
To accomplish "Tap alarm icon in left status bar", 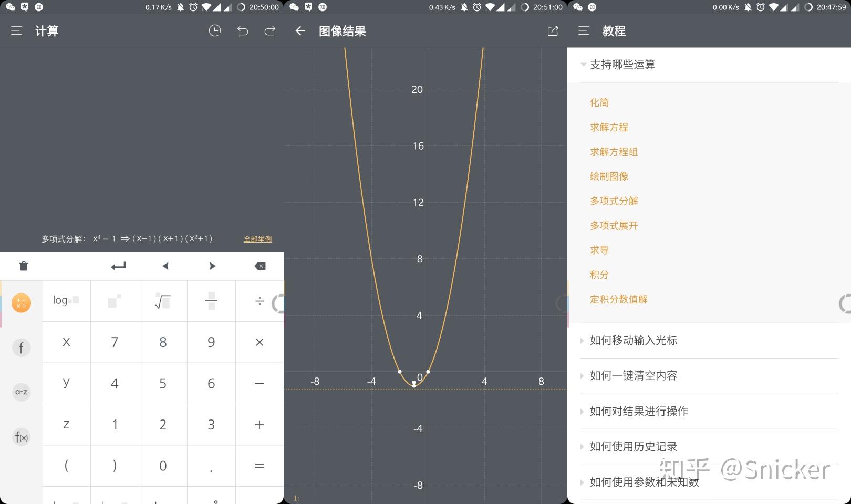I will click(193, 7).
